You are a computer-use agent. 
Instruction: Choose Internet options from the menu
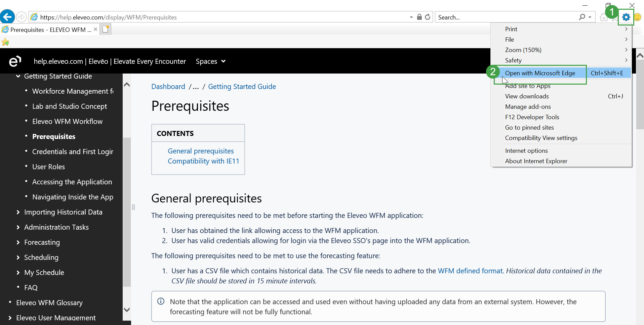[526, 151]
